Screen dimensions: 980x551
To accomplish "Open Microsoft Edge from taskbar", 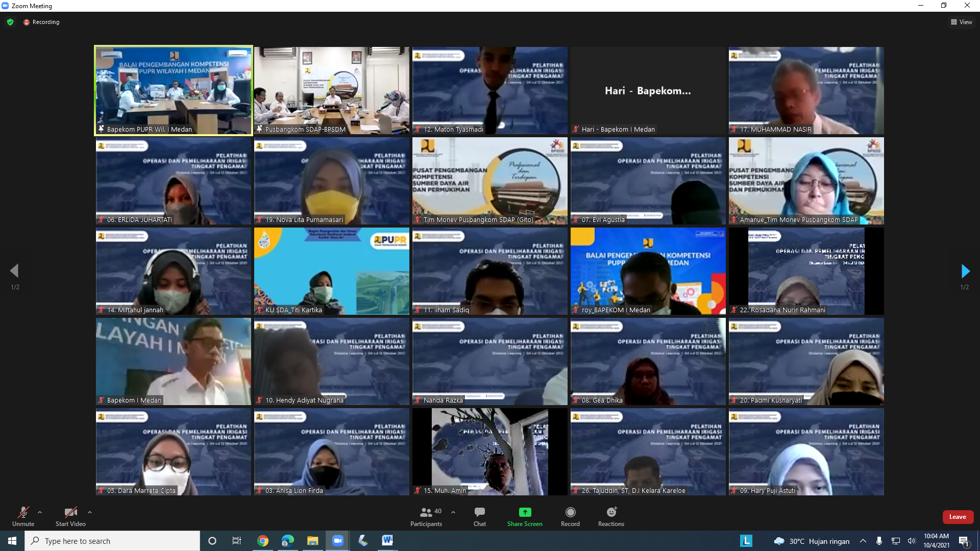I will pos(288,541).
